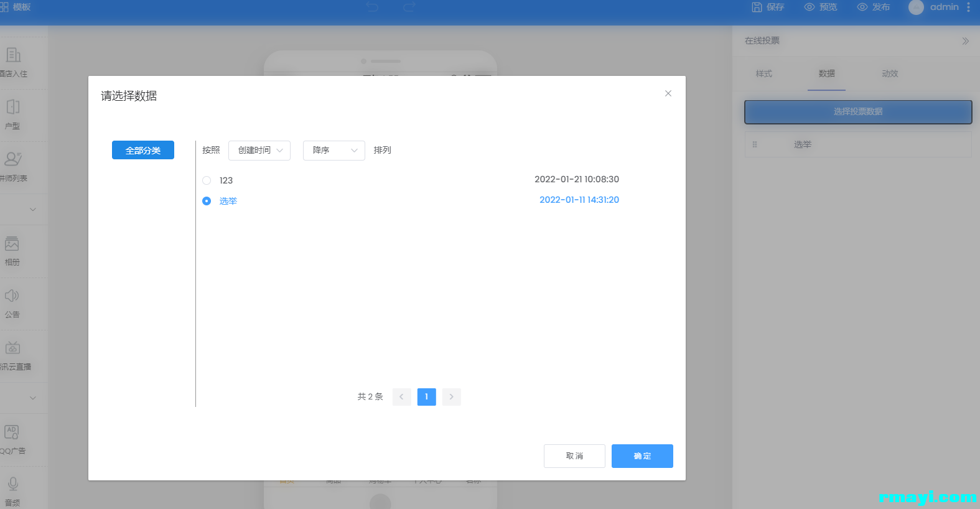The image size is (980, 509).
Task: Open the 创建时间 sort field dropdown
Action: click(259, 151)
